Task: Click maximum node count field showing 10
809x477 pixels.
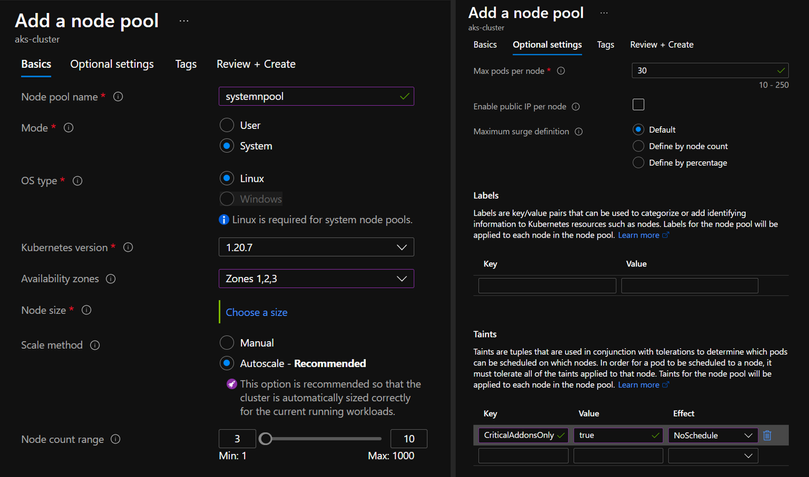Action: pyautogui.click(x=409, y=439)
